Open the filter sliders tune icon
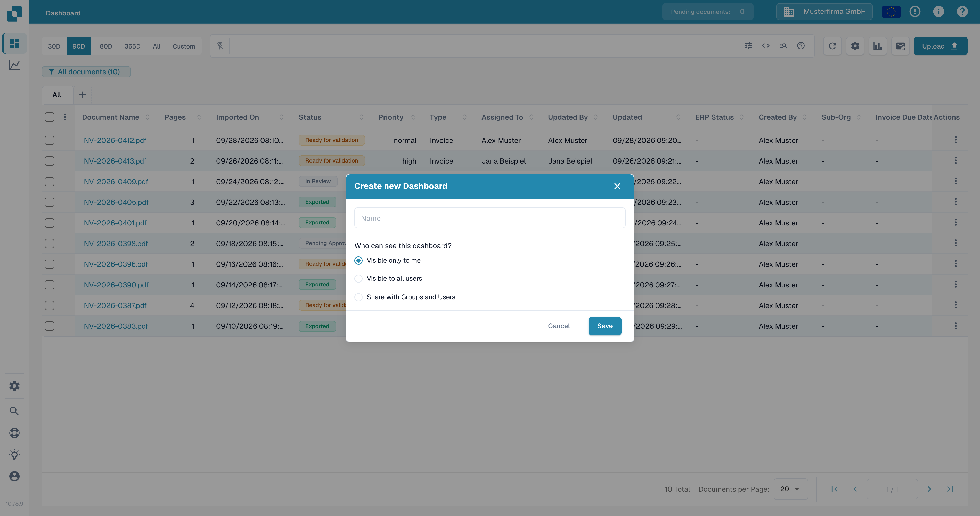Image resolution: width=980 pixels, height=516 pixels. pyautogui.click(x=748, y=46)
